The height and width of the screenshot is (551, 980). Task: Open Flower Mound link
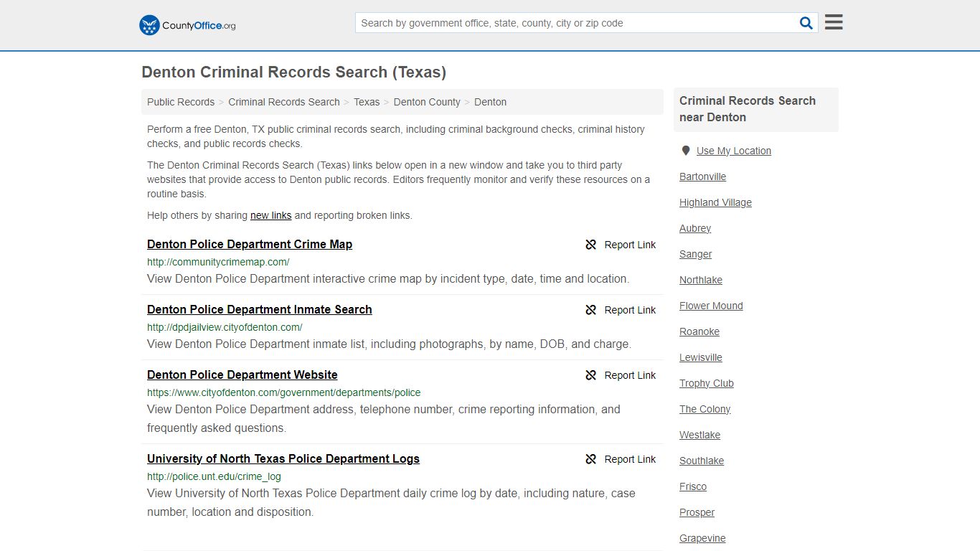point(711,306)
